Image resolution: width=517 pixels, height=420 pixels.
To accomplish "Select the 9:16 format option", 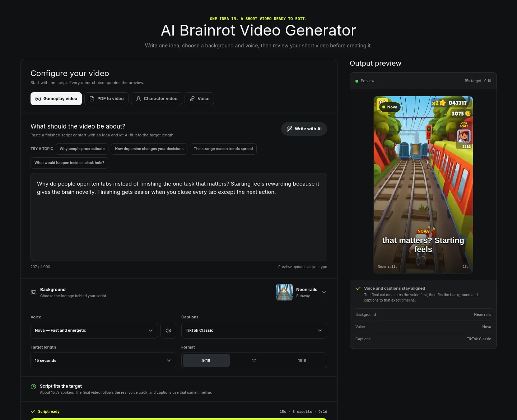I will coord(206,360).
